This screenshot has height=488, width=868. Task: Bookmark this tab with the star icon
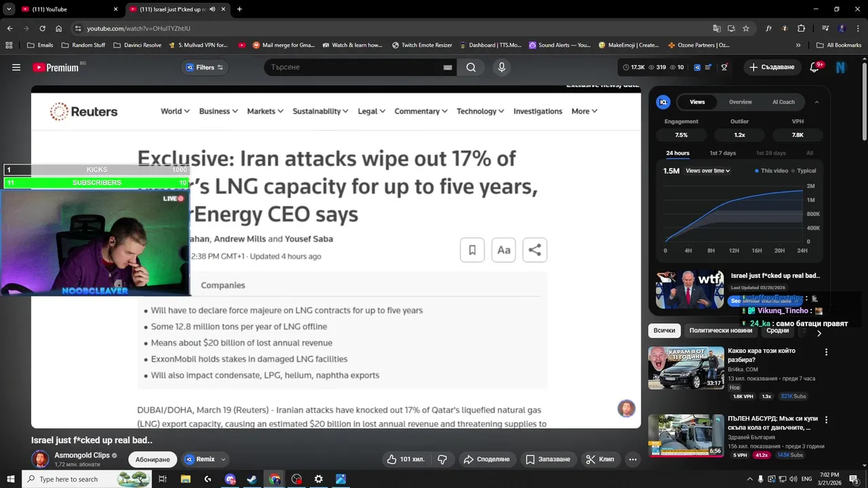point(746,28)
